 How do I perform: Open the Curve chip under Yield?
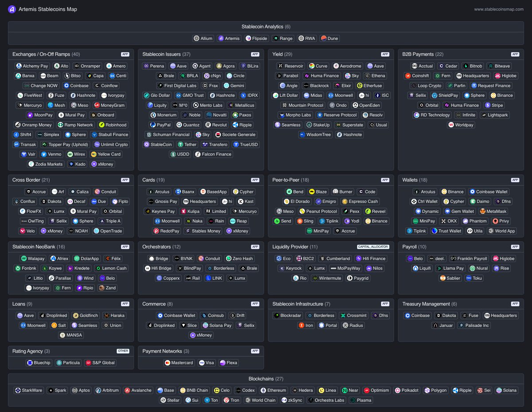click(318, 66)
